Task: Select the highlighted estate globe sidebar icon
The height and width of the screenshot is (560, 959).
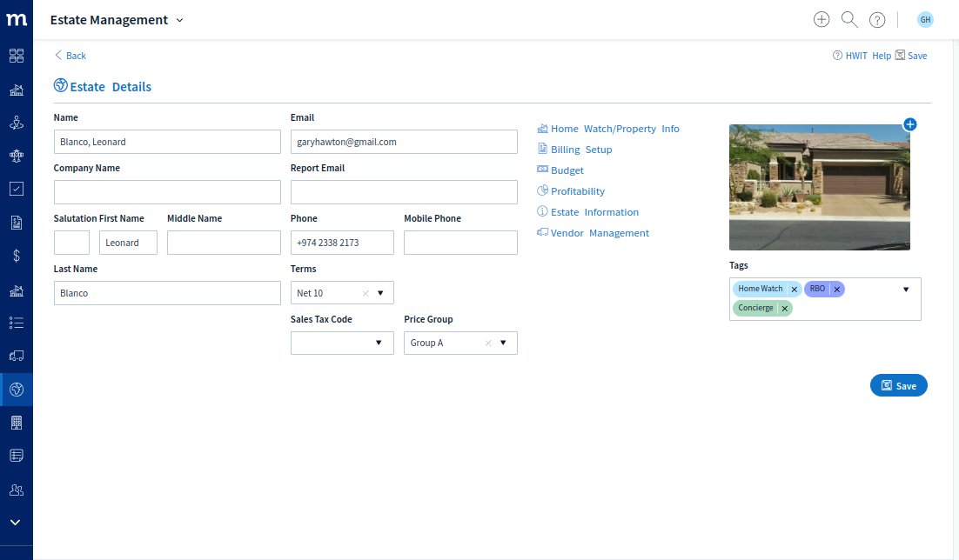Action: (17, 390)
